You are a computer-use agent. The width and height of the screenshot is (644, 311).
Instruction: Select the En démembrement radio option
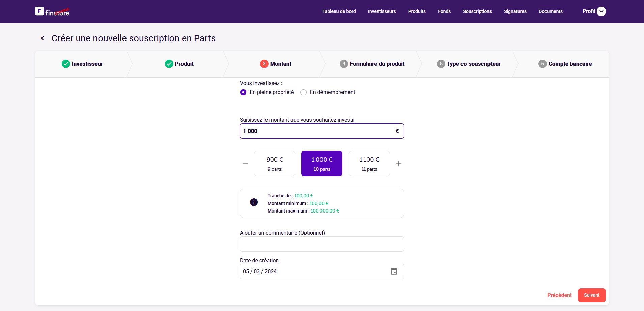pyautogui.click(x=304, y=92)
